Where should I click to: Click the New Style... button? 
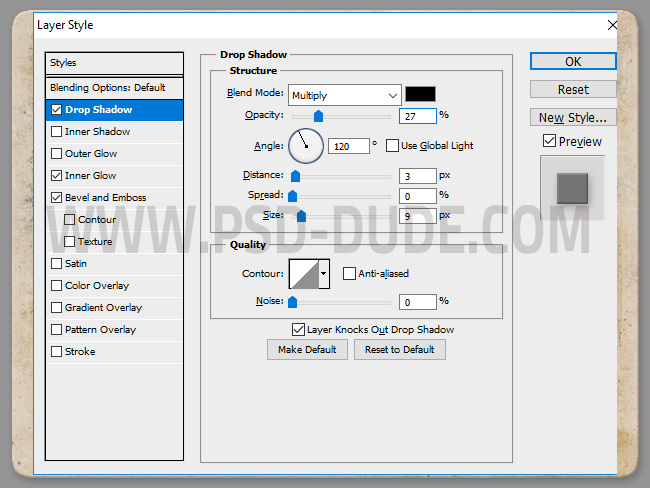point(573,118)
